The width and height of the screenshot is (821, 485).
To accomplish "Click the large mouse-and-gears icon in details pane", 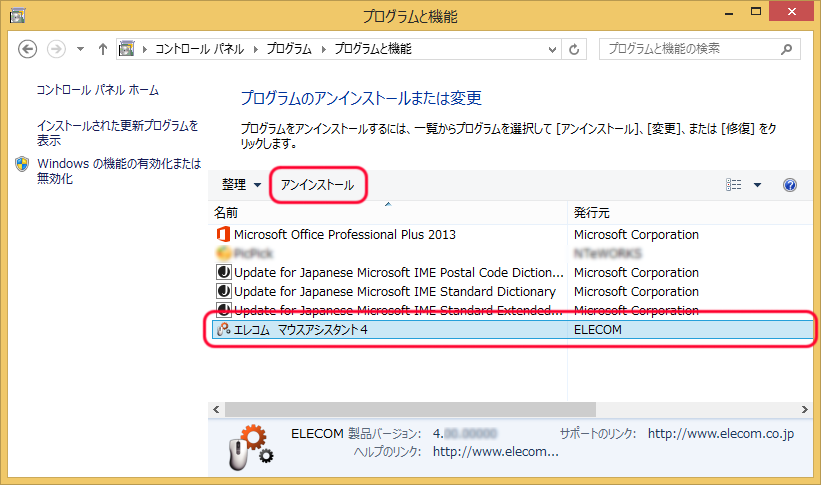I will click(251, 447).
